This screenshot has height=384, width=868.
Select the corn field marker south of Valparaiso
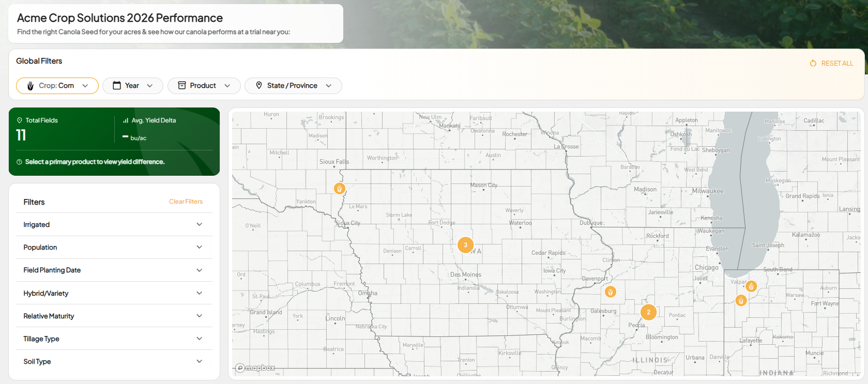coord(741,300)
